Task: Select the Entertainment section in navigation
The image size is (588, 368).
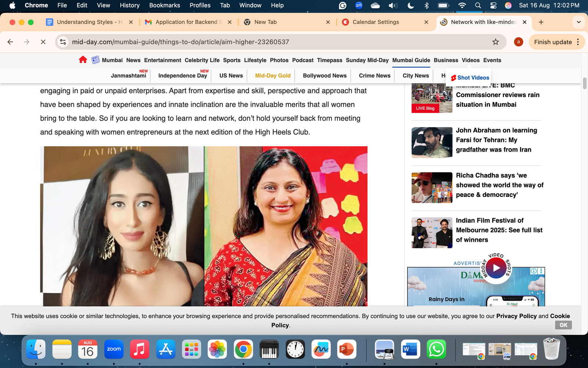Action: 162,60
